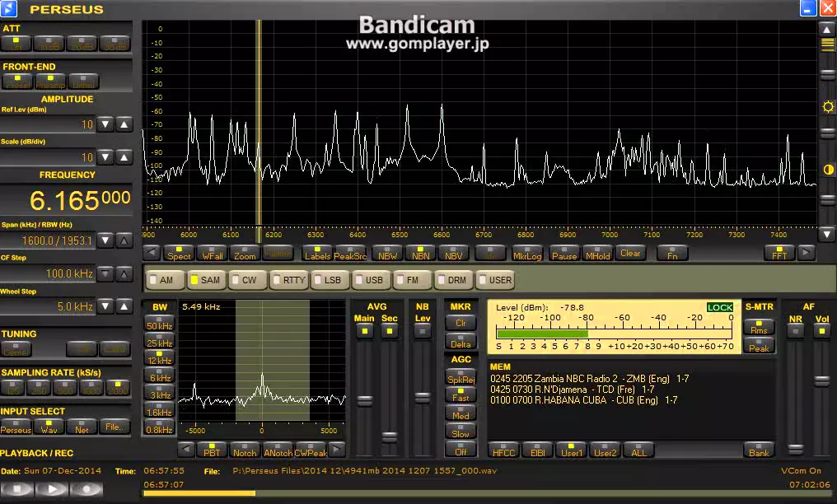Switch display to WFall waterfall mode

pos(212,254)
